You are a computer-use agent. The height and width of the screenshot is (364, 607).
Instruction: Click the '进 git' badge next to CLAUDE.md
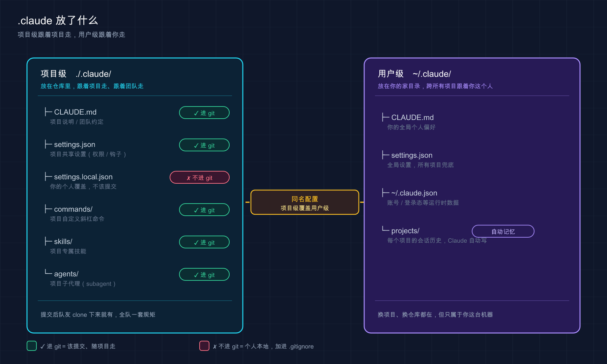[204, 113]
